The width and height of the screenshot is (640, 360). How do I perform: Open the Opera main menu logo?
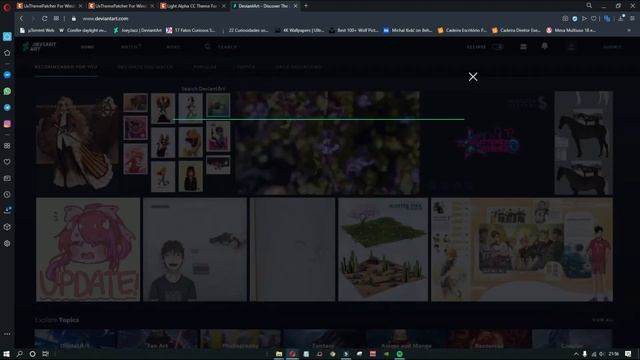pyautogui.click(x=7, y=7)
